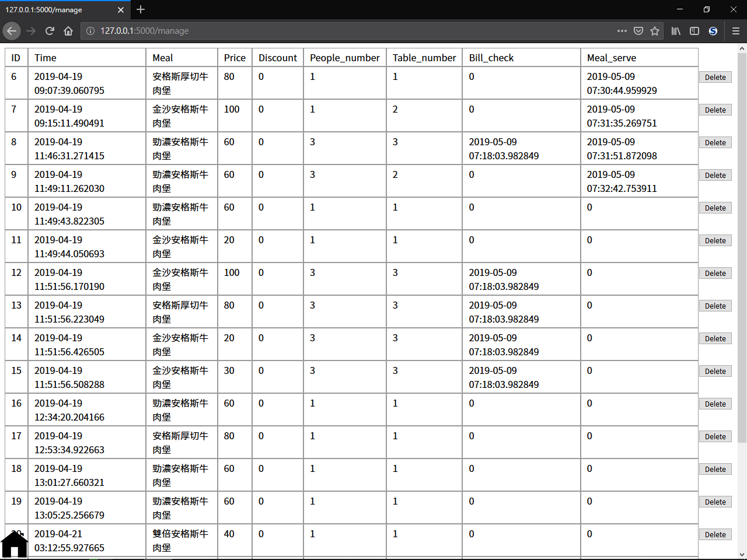Viewport: 747px width, 560px height.
Task: Delete the order with ID 9
Action: [x=715, y=175]
